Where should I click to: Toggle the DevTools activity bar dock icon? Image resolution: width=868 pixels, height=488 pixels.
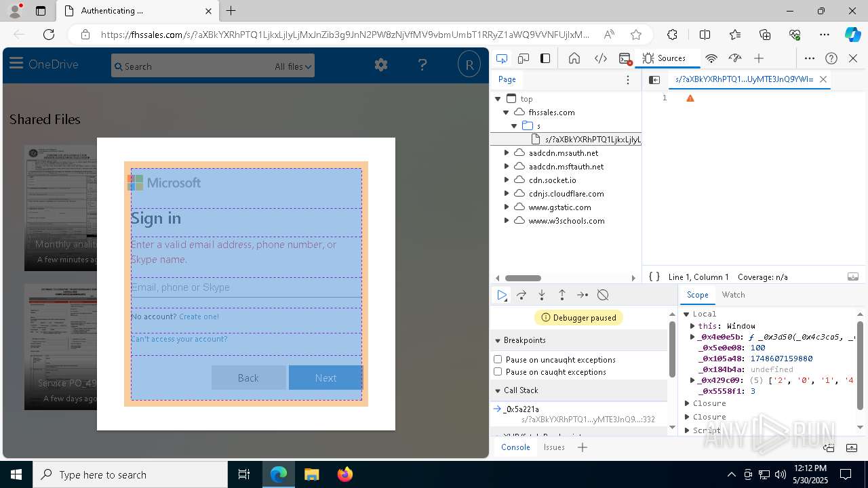click(545, 58)
